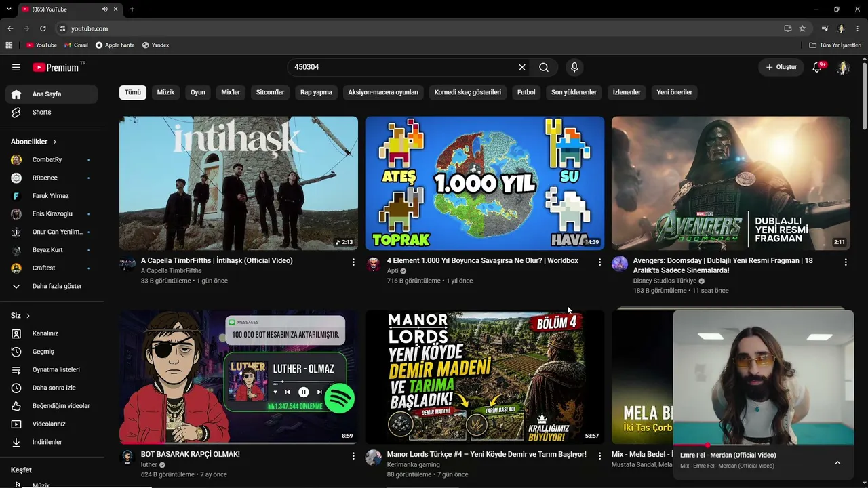Select Komedi skeç gösterileri chip
The image size is (868, 488).
468,92
